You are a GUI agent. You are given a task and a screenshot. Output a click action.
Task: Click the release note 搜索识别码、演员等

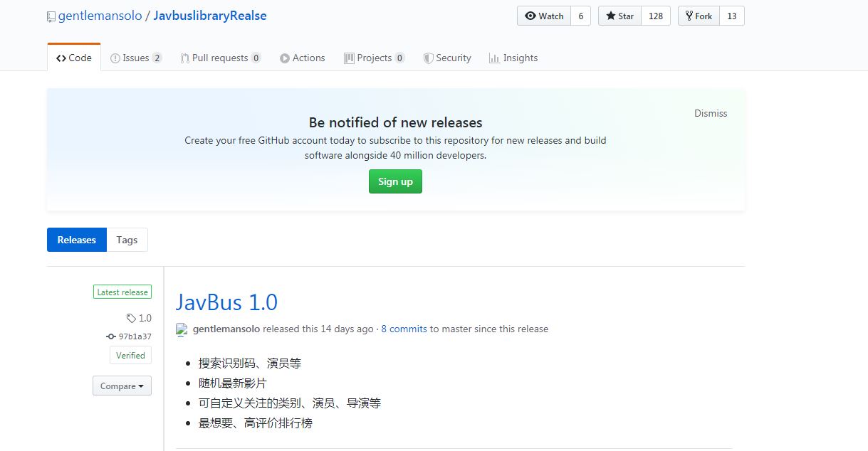pos(250,364)
